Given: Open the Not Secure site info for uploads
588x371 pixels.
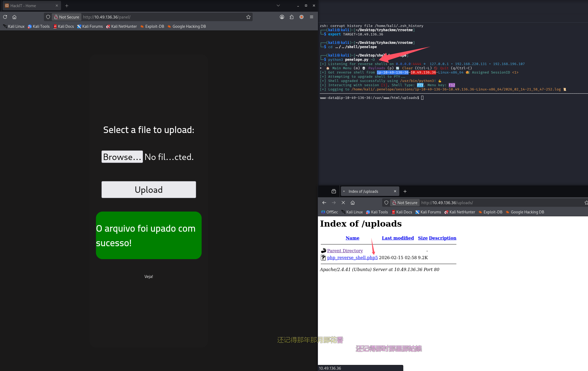Looking at the screenshot, I should (x=405, y=203).
